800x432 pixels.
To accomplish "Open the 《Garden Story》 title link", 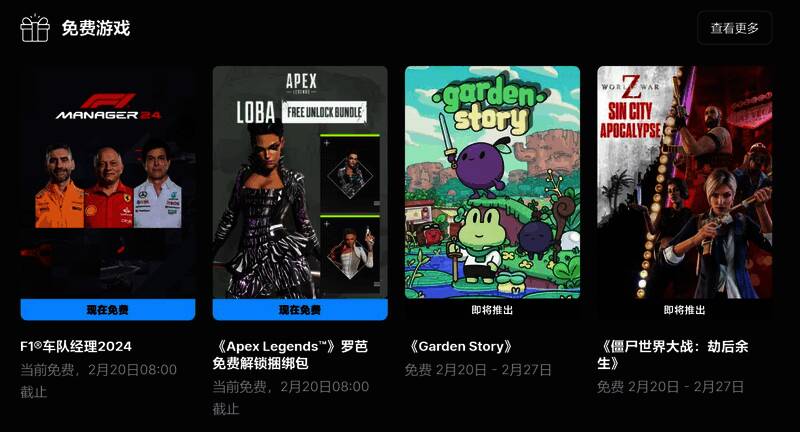I will coord(458,346).
